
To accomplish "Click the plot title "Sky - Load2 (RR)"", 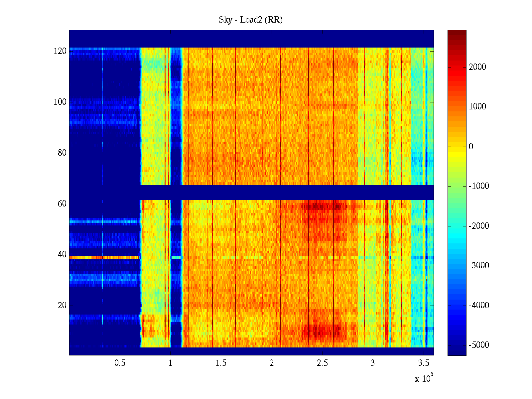I will [x=251, y=20].
